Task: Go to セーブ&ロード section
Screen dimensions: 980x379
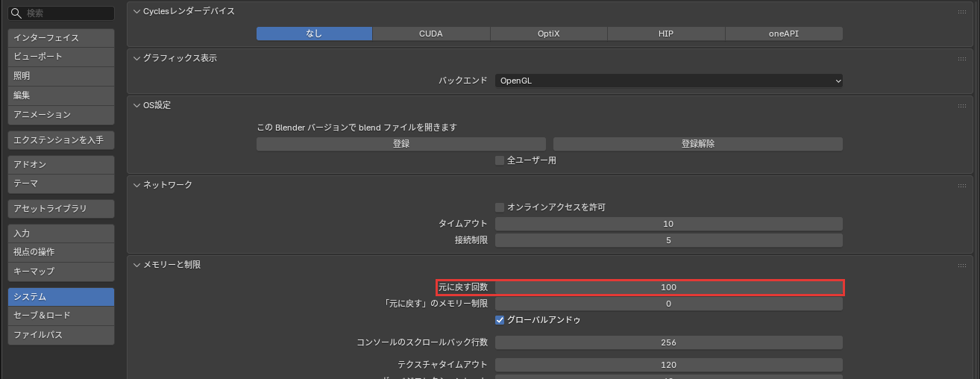Action: point(61,316)
